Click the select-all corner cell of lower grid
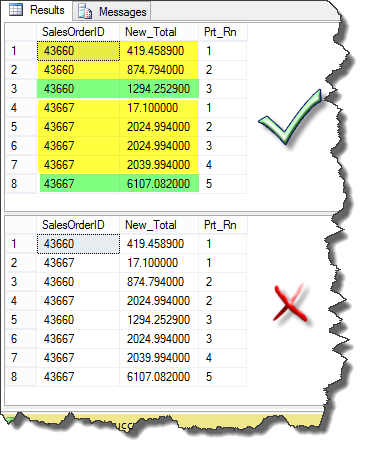The image size is (371, 455). (21, 225)
